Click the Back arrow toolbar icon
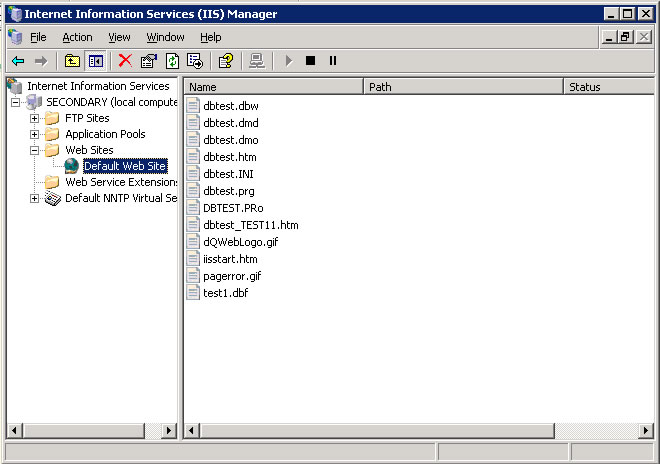This screenshot has height=464, width=660. click(x=18, y=61)
